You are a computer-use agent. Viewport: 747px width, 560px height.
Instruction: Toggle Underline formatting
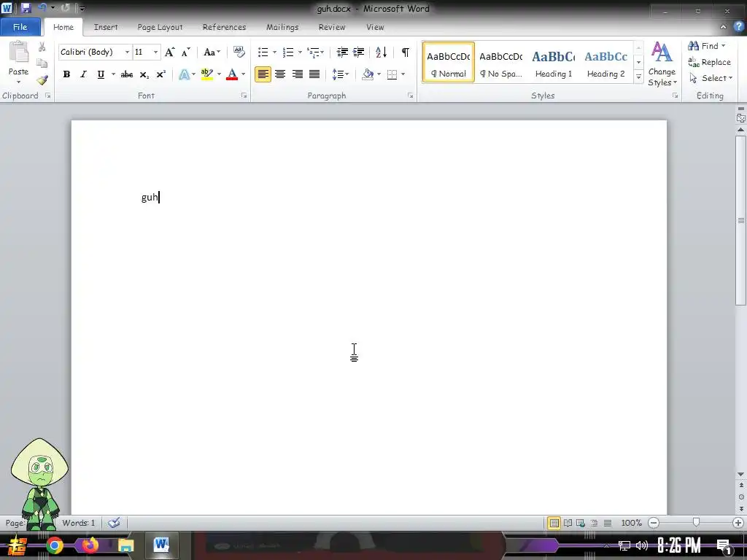click(x=101, y=74)
